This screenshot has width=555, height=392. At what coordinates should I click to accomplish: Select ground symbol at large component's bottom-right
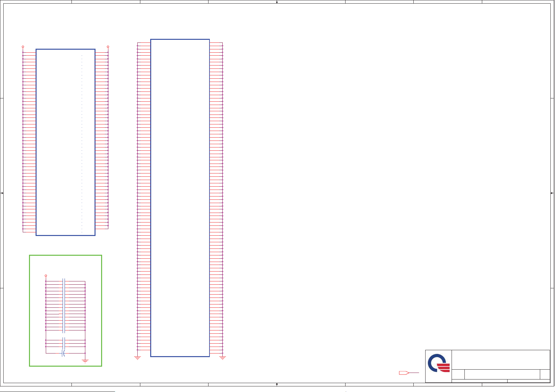223,358
